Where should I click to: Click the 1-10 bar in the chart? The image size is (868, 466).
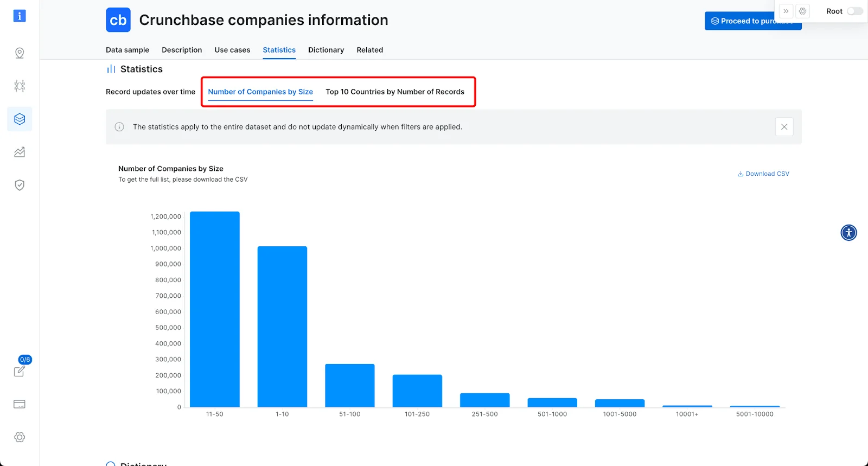click(x=282, y=327)
